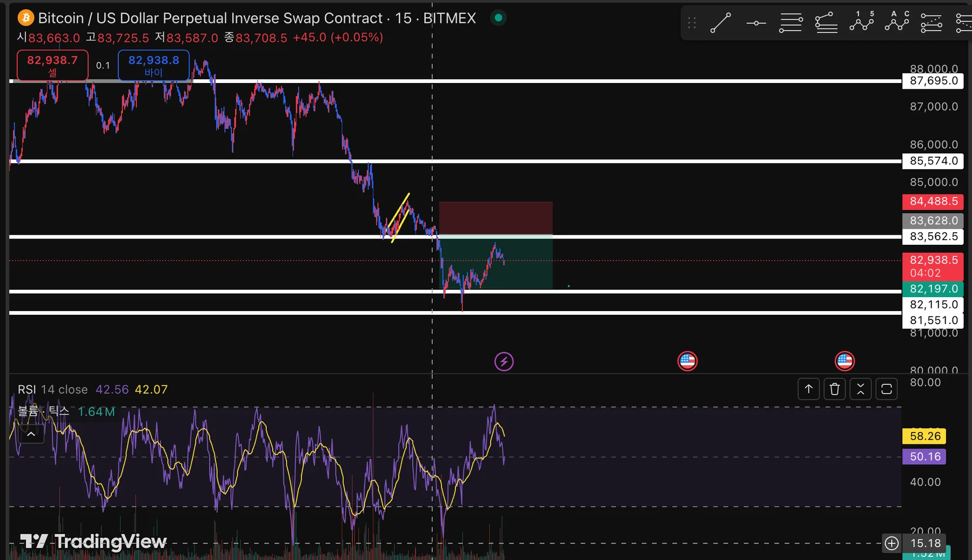Click the plus icon beside 15.18
The height and width of the screenshot is (560, 972).
click(892, 543)
